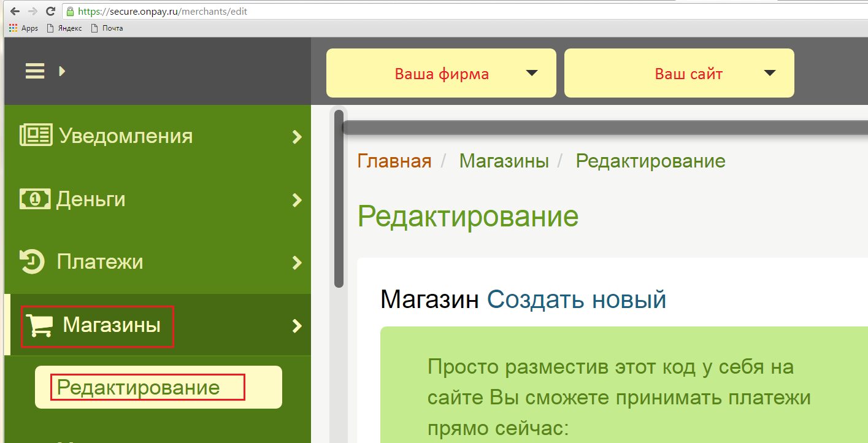This screenshot has width=868, height=443.
Task: Open the Магазины sidebar menu item
Action: pyautogui.click(x=112, y=325)
